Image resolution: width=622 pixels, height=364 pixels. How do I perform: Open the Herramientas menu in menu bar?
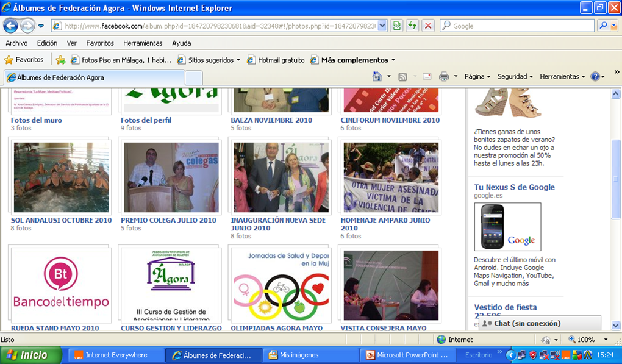(x=143, y=43)
